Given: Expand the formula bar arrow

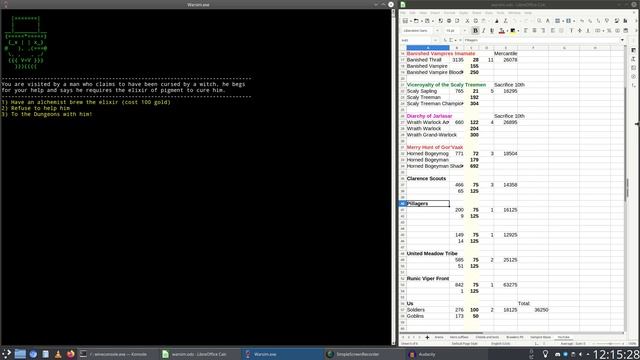Looking at the screenshot, I should point(622,40).
